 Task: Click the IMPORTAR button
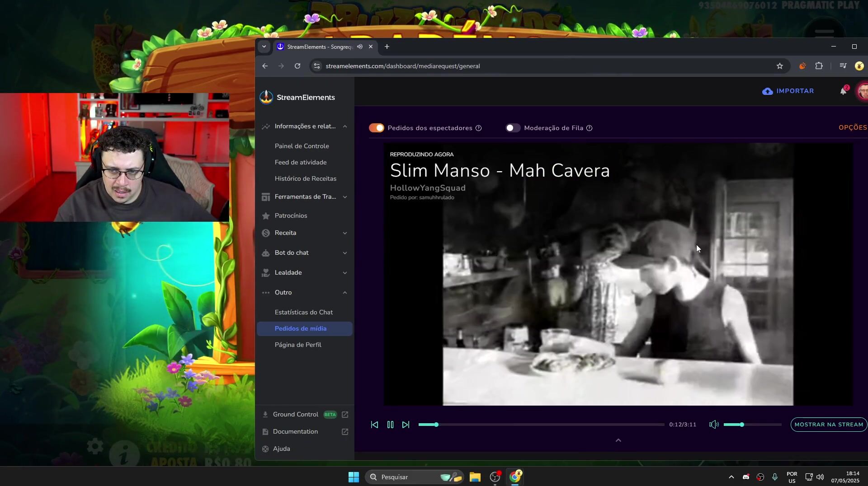pos(788,91)
